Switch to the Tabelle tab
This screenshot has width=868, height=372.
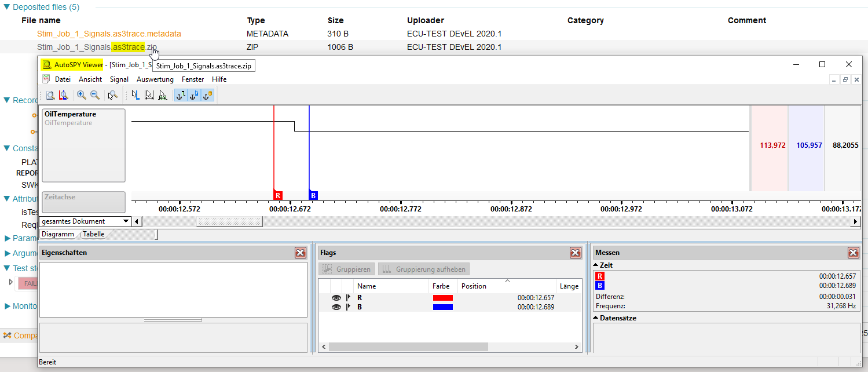93,234
